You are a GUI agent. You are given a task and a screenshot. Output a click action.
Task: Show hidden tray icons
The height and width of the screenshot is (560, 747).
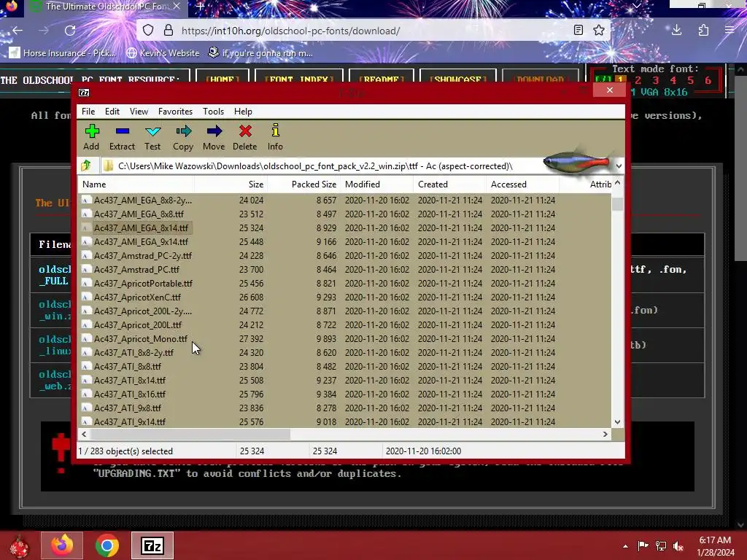point(625,546)
